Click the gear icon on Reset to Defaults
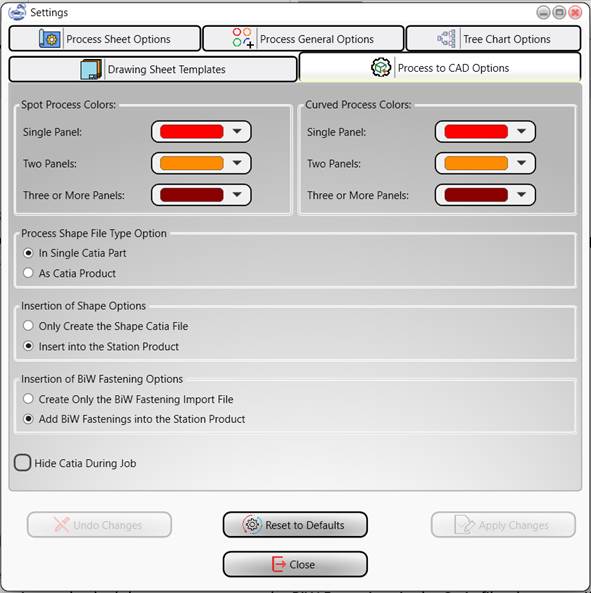The width and height of the screenshot is (591, 593). pos(252,525)
